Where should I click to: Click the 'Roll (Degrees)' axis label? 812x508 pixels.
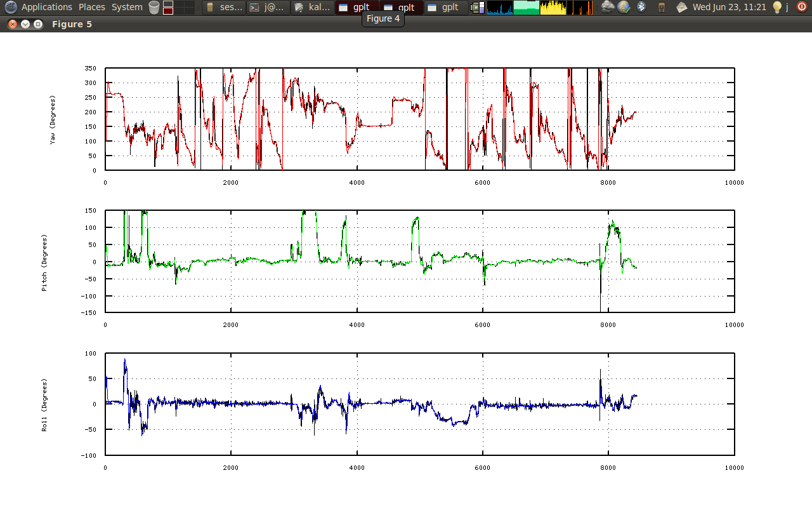(x=44, y=404)
